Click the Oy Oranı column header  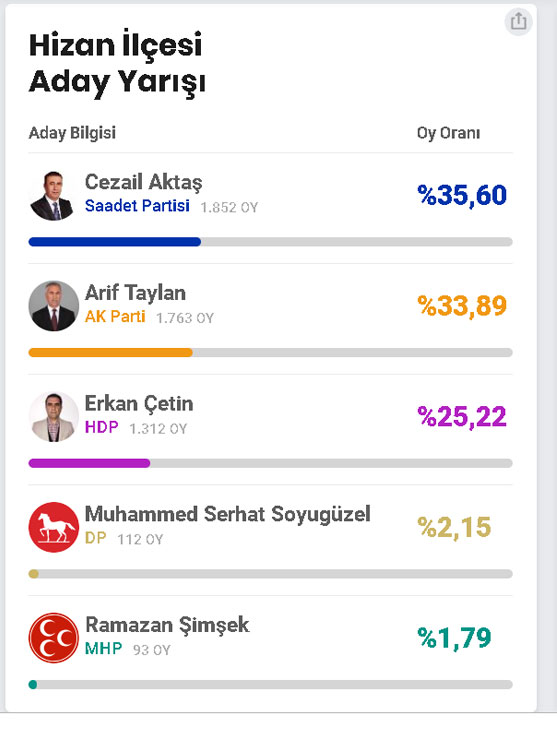pos(448,133)
